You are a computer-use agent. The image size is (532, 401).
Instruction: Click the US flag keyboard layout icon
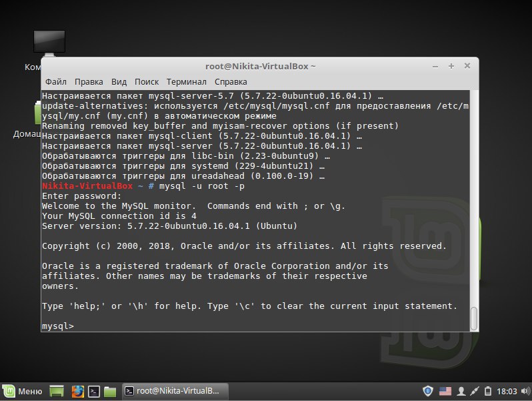point(445,392)
